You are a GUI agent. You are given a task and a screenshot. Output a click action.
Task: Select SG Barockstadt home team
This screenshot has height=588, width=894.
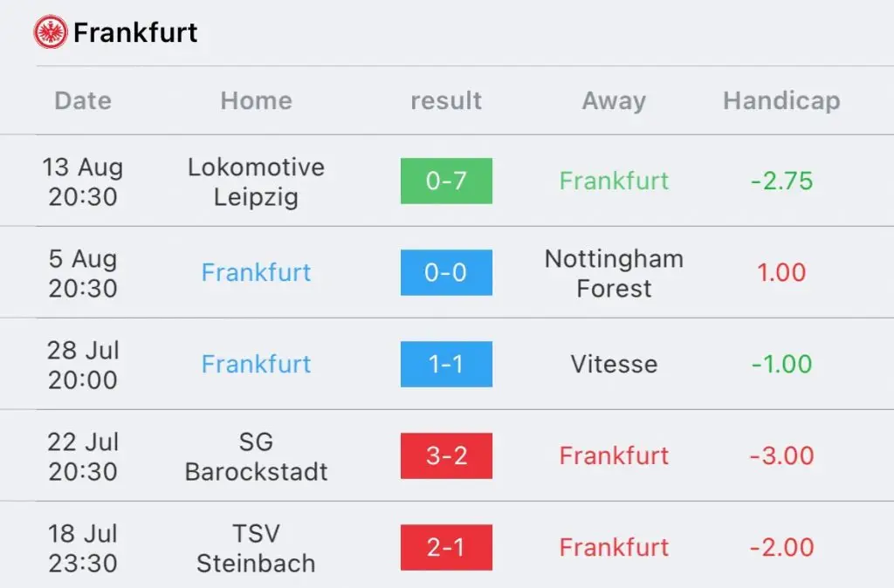click(256, 456)
